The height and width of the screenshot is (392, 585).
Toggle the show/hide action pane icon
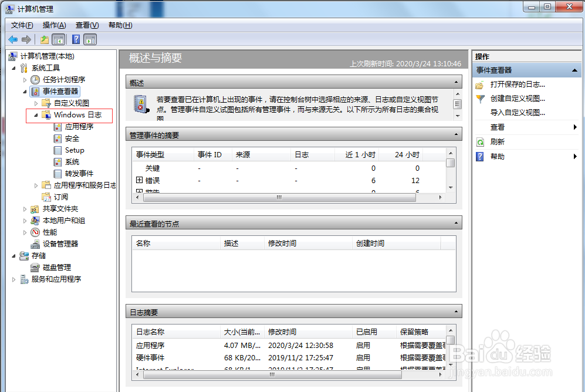coord(90,39)
